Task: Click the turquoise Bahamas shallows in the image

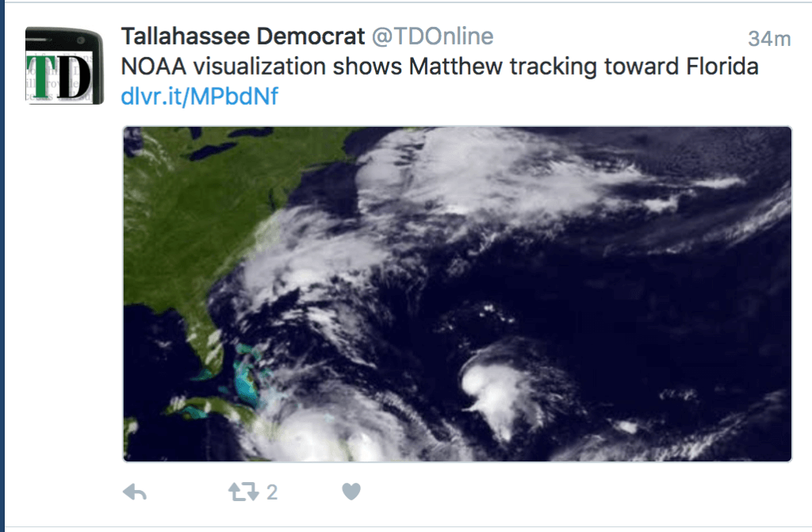Action: [x=246, y=378]
